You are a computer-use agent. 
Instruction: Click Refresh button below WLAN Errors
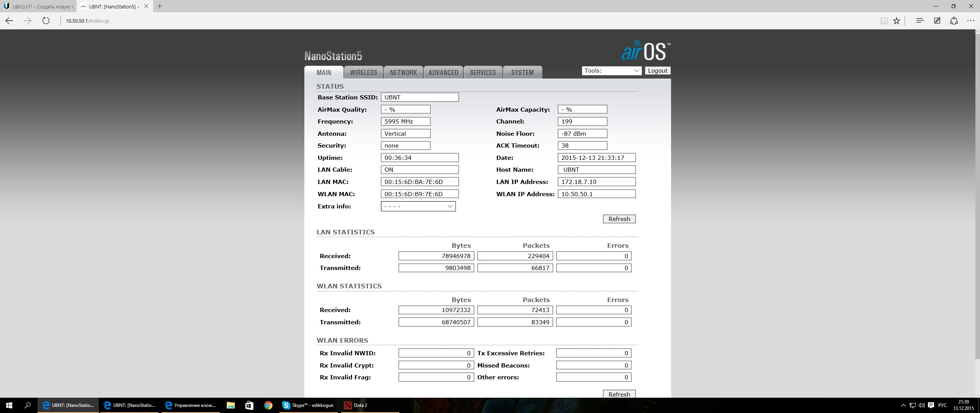[619, 394]
